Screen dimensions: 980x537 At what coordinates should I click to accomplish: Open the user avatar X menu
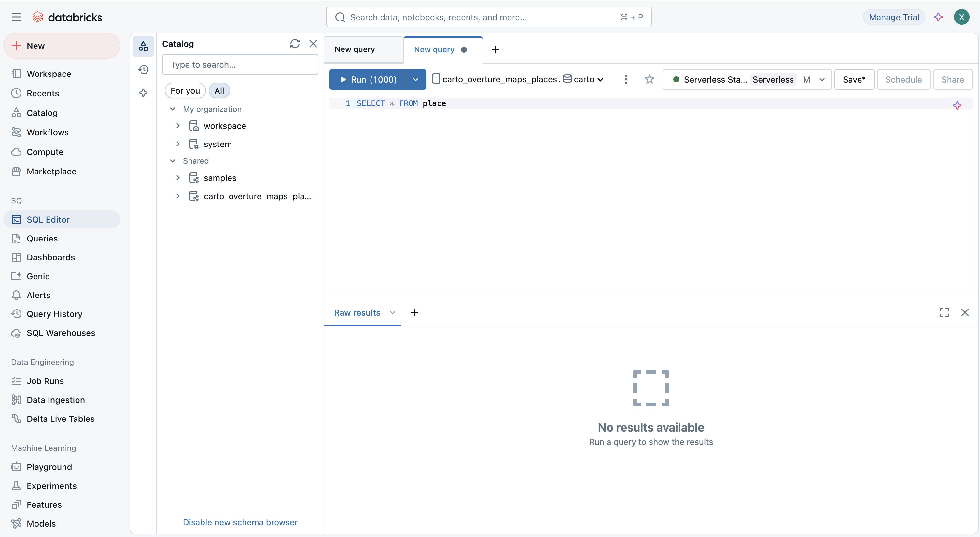coord(961,17)
